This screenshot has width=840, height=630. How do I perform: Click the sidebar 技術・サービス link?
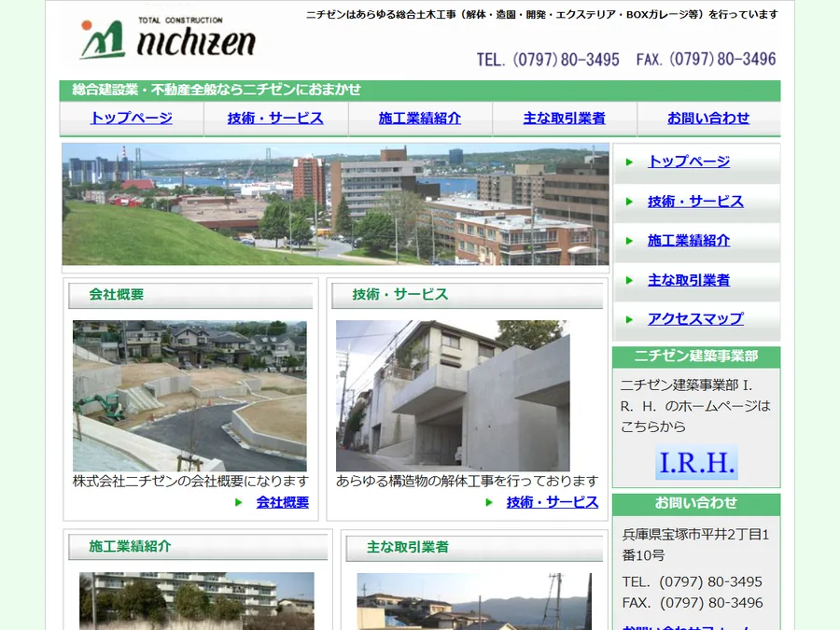point(695,202)
